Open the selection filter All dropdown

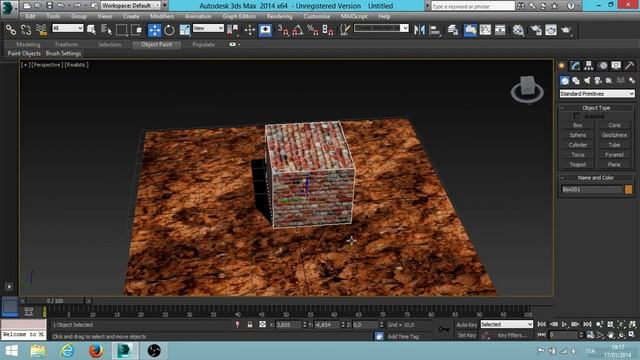pyautogui.click(x=68, y=28)
